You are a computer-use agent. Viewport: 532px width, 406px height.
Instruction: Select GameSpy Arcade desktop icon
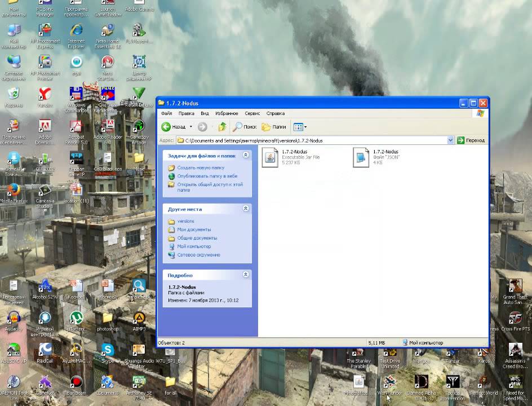[139, 133]
